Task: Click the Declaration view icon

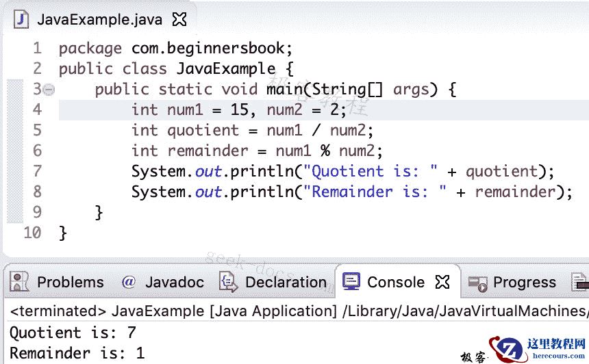Action: (228, 282)
